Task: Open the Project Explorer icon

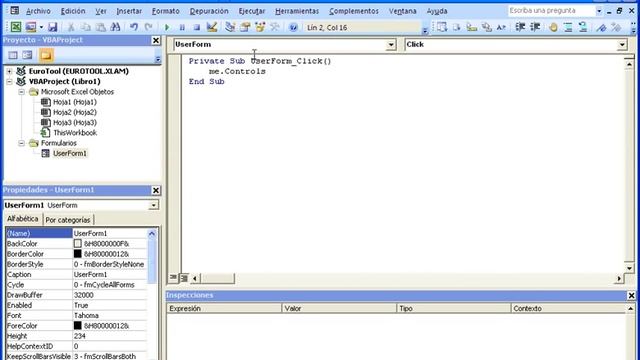Action: [230, 27]
